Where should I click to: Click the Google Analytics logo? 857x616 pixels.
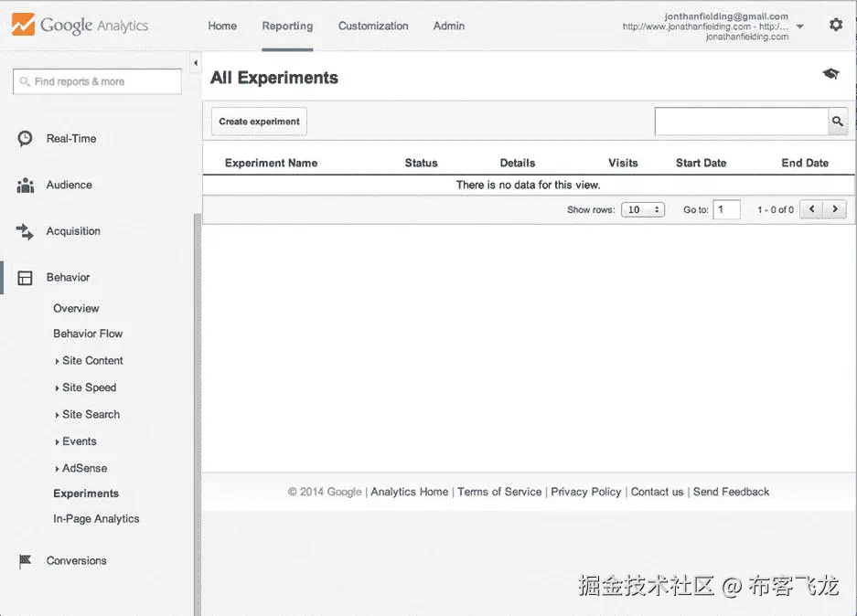coord(80,25)
